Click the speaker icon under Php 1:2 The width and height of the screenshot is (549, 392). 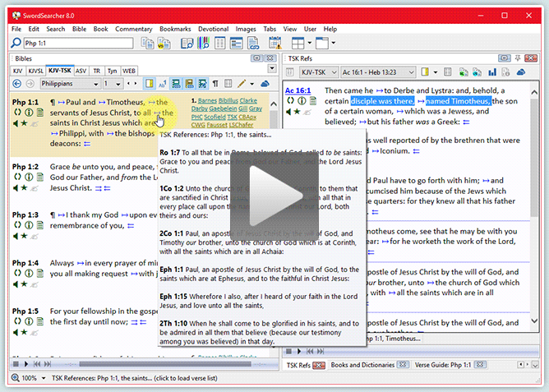pos(16,188)
